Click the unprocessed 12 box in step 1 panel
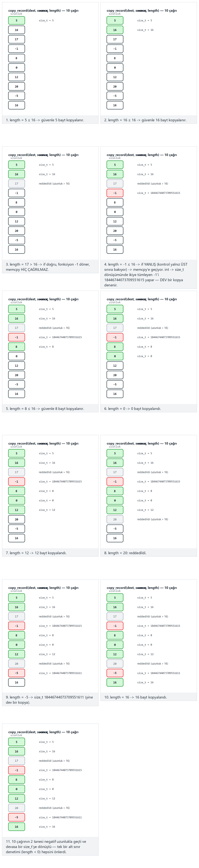The width and height of the screenshot is (199, 868). (16, 77)
